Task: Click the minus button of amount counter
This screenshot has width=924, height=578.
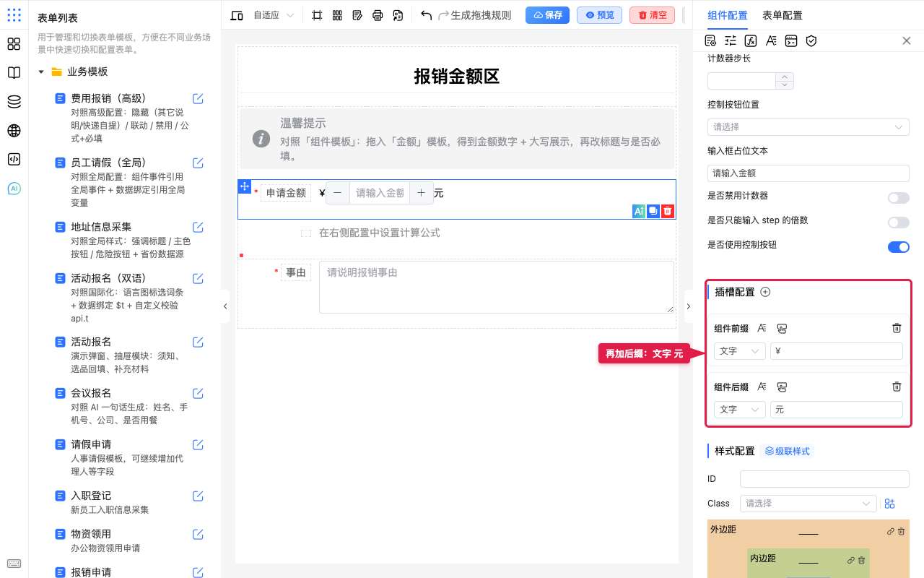Action: pyautogui.click(x=338, y=193)
